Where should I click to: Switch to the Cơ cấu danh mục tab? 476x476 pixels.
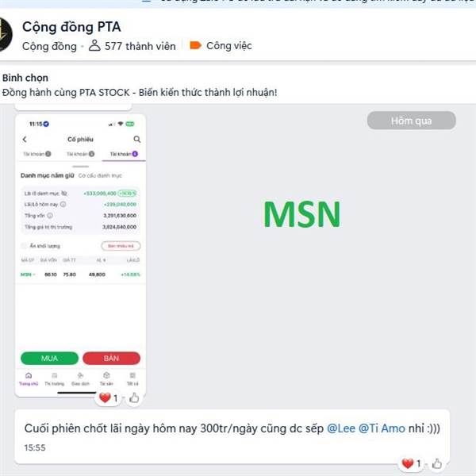pyautogui.click(x=100, y=175)
